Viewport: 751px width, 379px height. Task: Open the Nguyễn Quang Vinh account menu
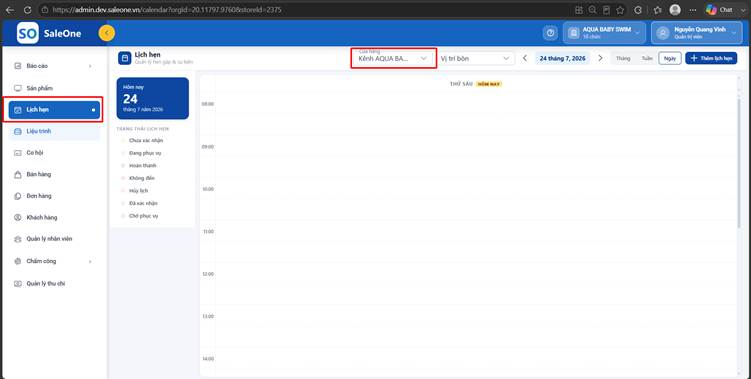[697, 33]
